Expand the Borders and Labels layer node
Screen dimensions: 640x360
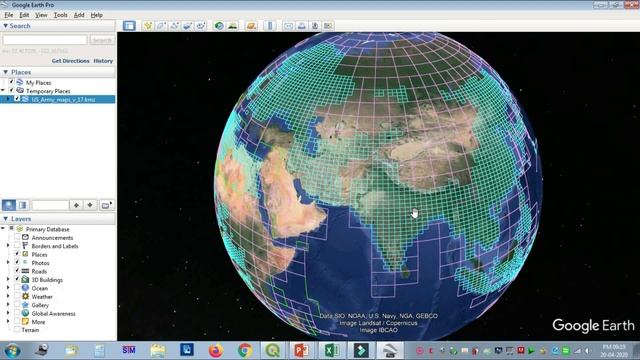8,246
